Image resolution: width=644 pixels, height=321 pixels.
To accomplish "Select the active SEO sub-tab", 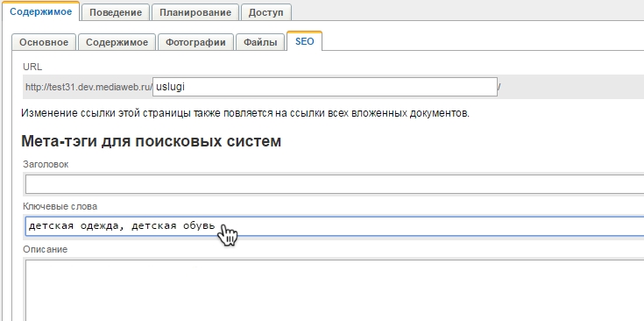I will click(304, 41).
